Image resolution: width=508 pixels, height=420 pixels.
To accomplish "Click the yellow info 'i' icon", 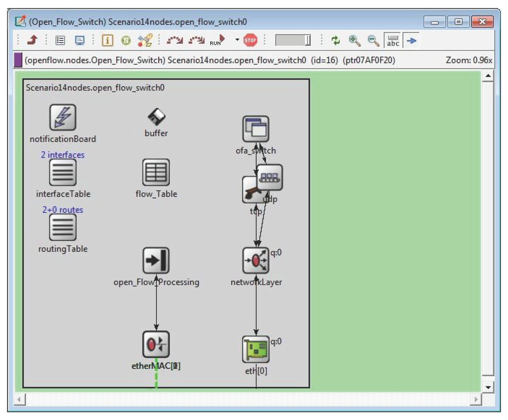I will pyautogui.click(x=107, y=40).
